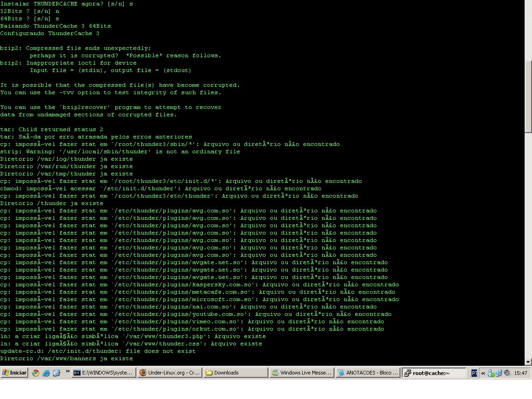This screenshot has width=532, height=399.
Task: Click 'Diretorio /thunder ja existe' line
Action: click(x=52, y=204)
